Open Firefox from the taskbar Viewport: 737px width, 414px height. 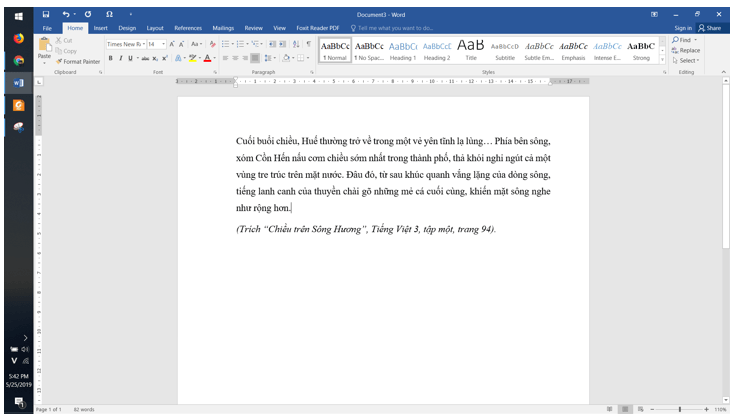tap(19, 38)
